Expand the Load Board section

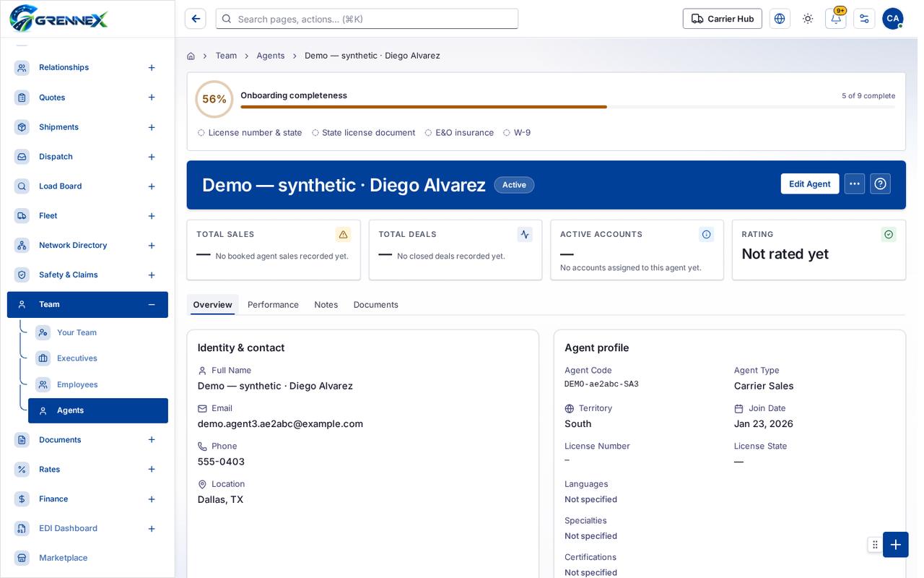click(152, 186)
